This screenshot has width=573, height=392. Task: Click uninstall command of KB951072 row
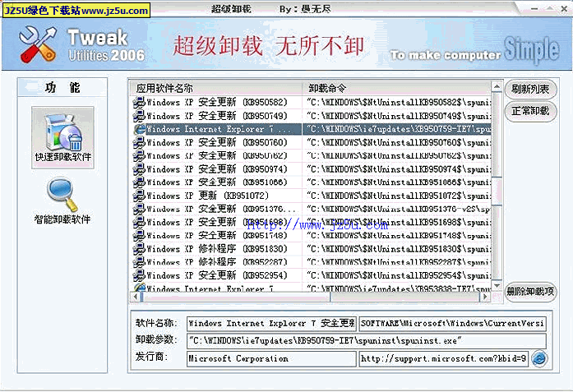point(399,196)
